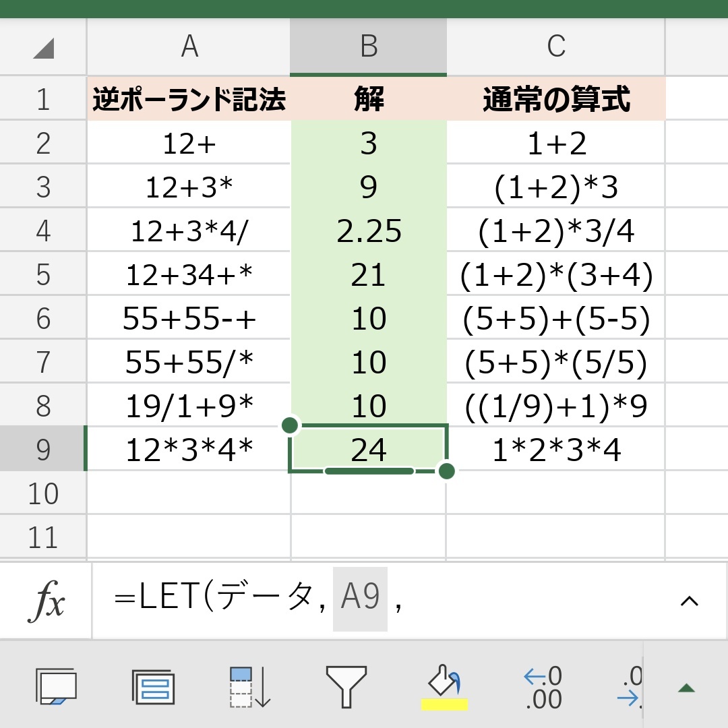Viewport: 728px width, 728px height.
Task: Tap the fx insert function icon
Action: pyautogui.click(x=46, y=601)
